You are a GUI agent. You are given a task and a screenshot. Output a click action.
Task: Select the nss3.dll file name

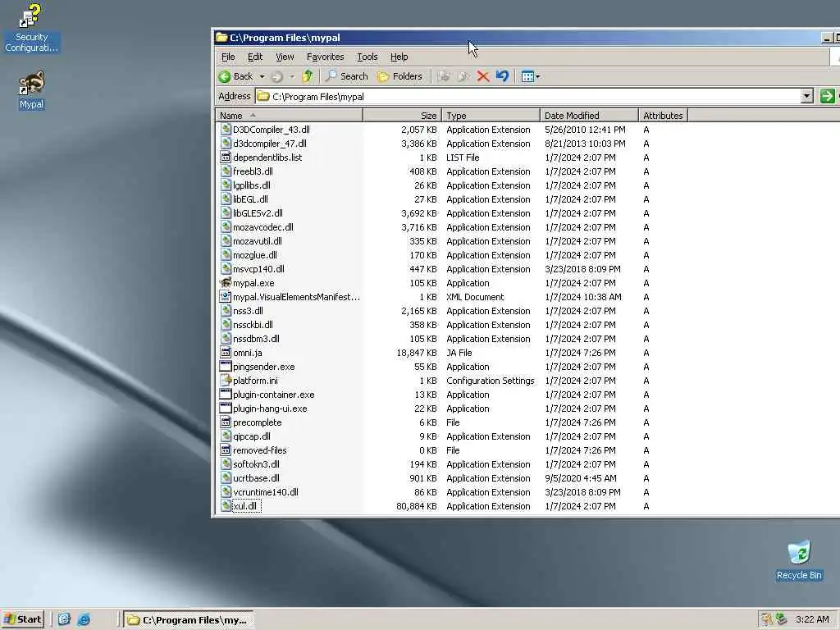248,311
